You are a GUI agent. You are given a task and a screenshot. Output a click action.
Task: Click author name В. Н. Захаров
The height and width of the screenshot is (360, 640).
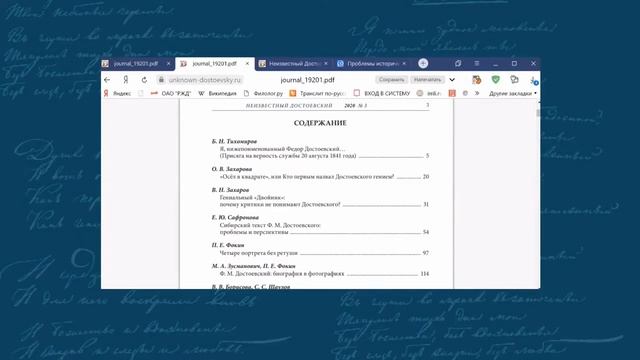click(230, 190)
